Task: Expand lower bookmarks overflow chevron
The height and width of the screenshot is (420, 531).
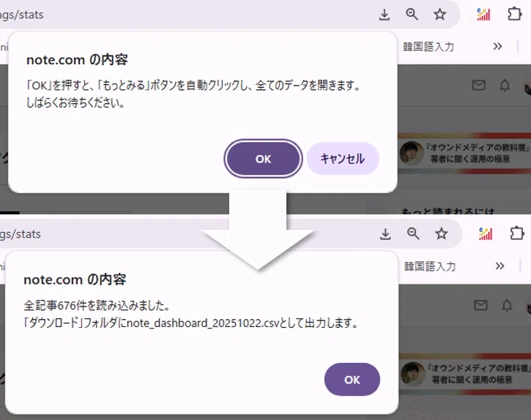Action: click(500, 266)
